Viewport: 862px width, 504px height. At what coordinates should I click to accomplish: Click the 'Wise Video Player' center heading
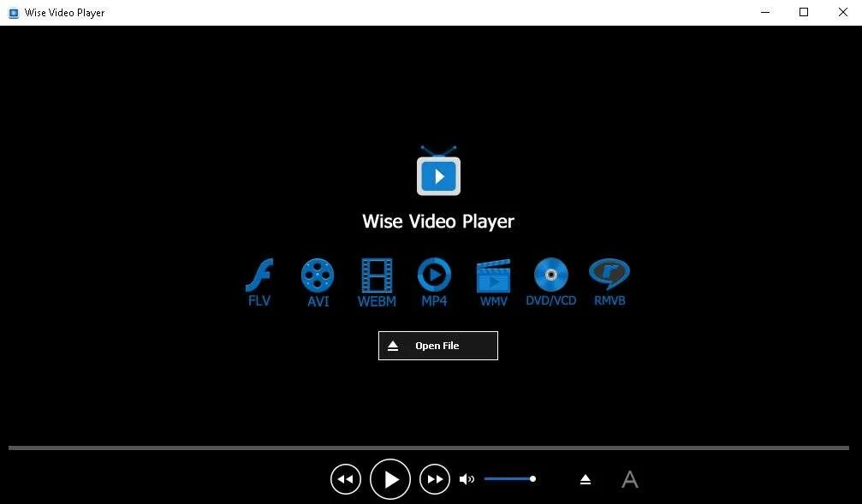click(438, 221)
